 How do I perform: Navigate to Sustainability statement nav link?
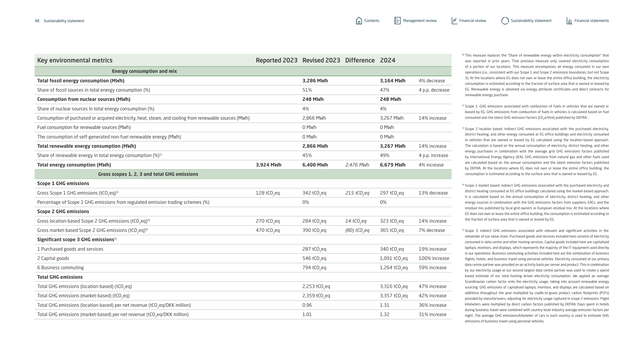point(531,21)
